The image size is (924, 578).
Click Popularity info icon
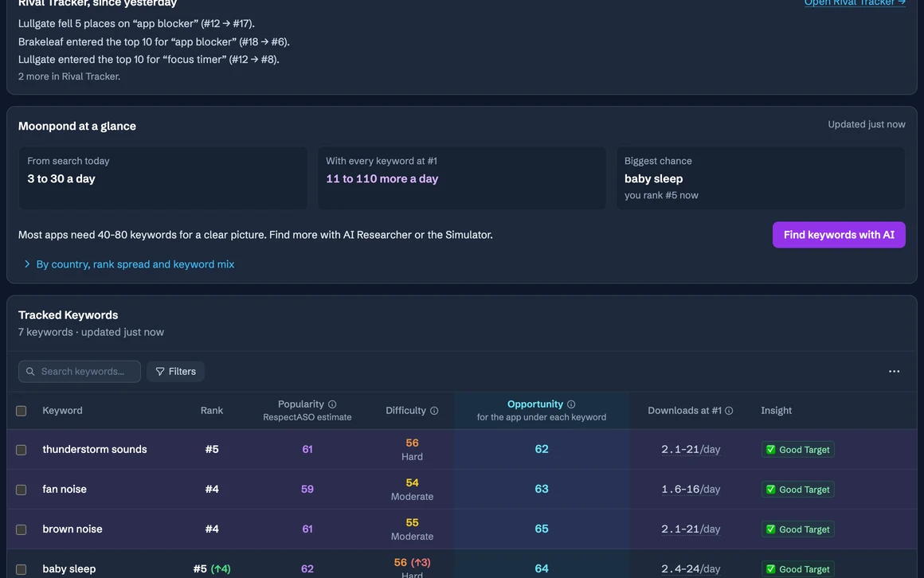point(332,404)
